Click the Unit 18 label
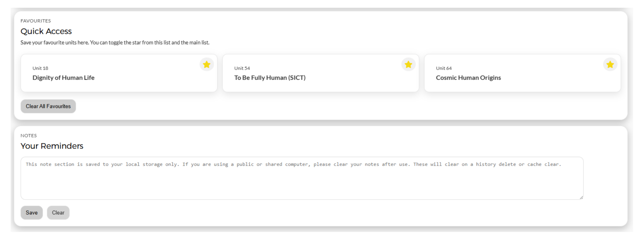 pos(40,68)
